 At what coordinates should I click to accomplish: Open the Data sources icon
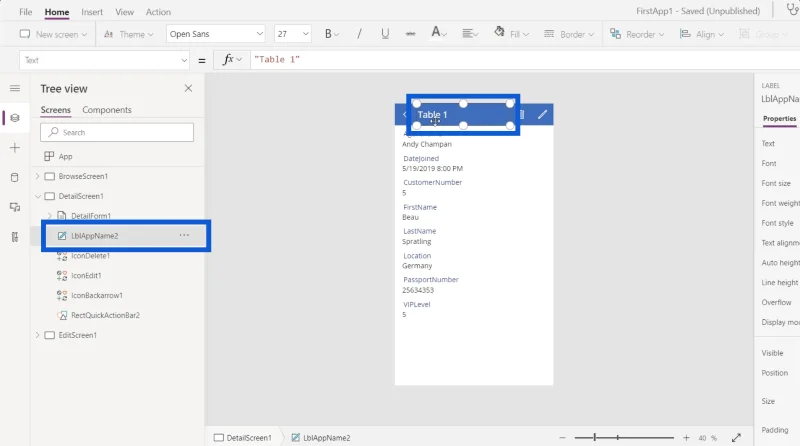tap(15, 178)
